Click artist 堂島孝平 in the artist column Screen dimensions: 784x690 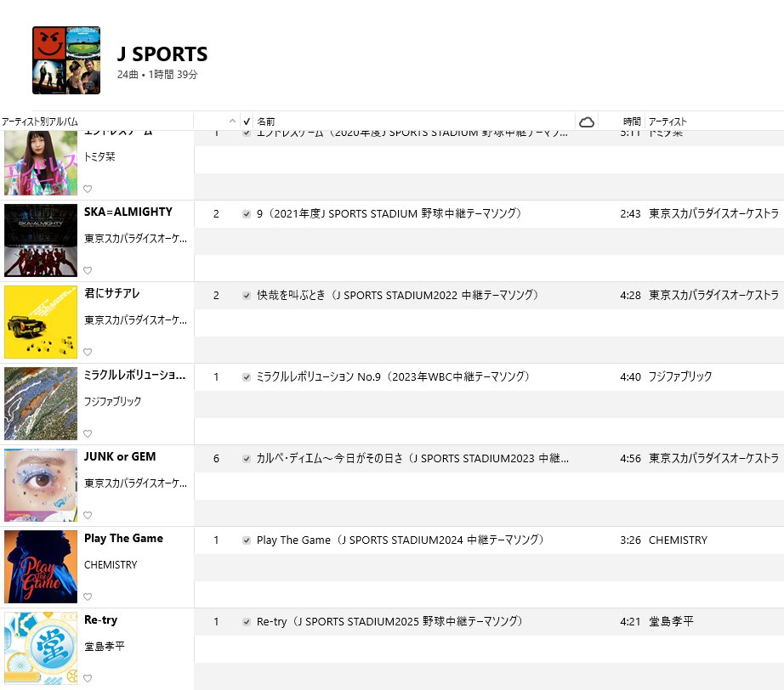click(x=671, y=621)
